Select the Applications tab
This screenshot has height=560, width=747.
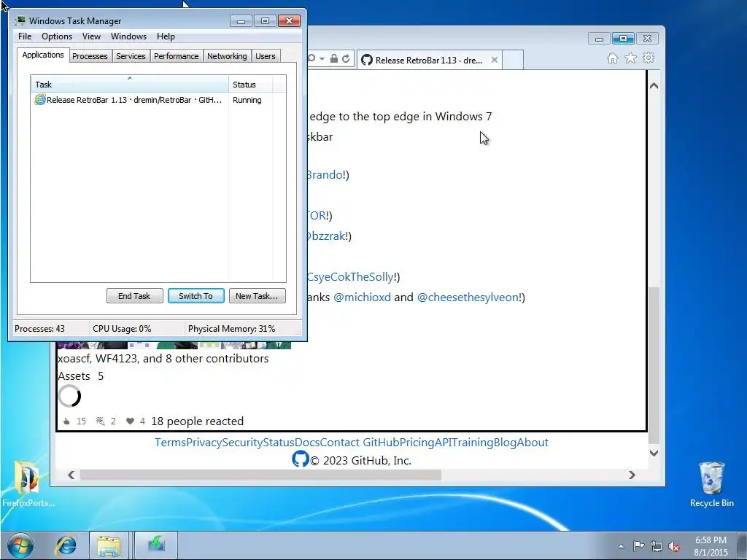(x=43, y=55)
